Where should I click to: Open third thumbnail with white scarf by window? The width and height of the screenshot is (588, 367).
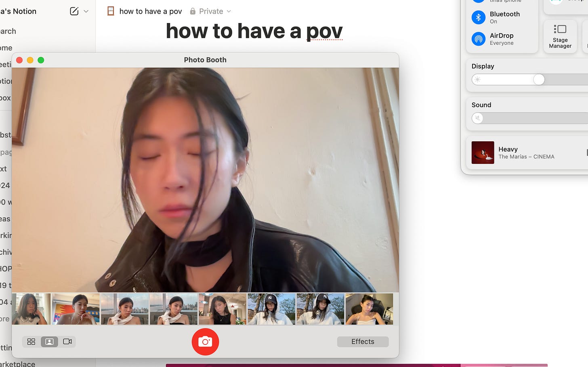[125, 309]
